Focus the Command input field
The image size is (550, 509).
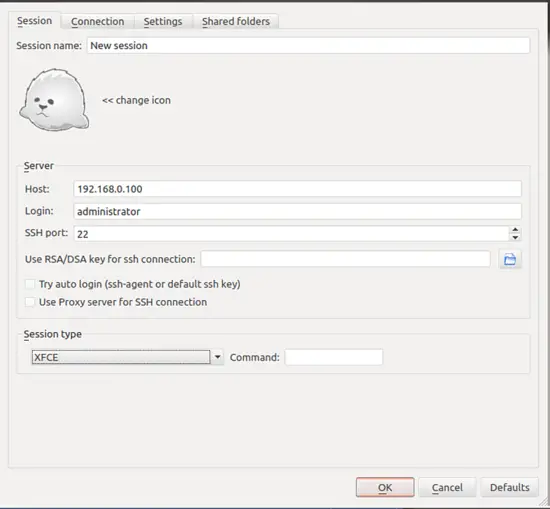tap(334, 357)
